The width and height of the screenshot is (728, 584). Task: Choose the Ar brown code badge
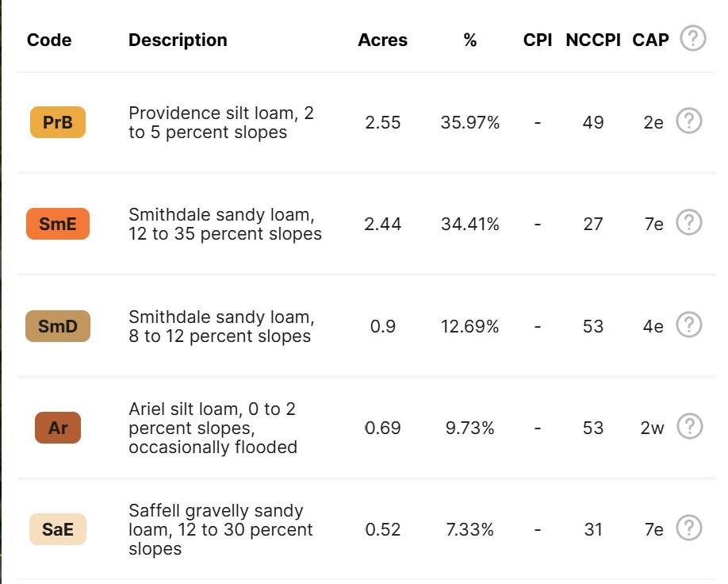58,428
